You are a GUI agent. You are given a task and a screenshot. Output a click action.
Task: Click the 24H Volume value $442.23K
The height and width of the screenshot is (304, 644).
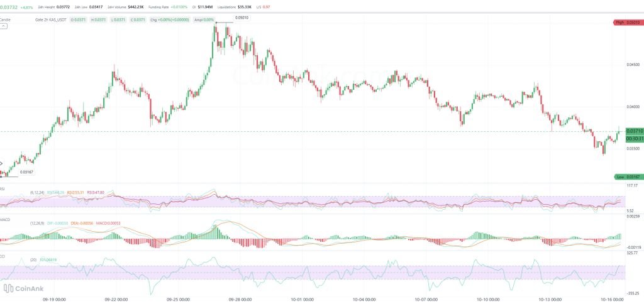(x=135, y=7)
